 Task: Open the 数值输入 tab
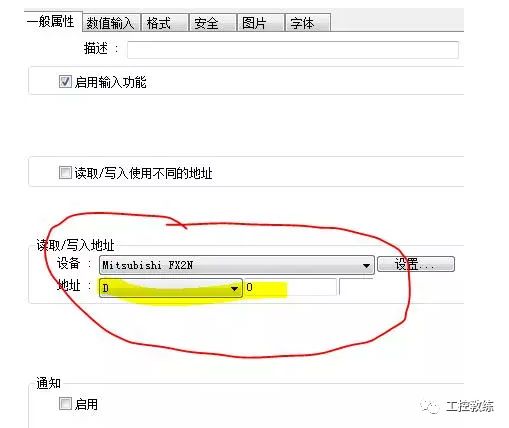[x=110, y=23]
